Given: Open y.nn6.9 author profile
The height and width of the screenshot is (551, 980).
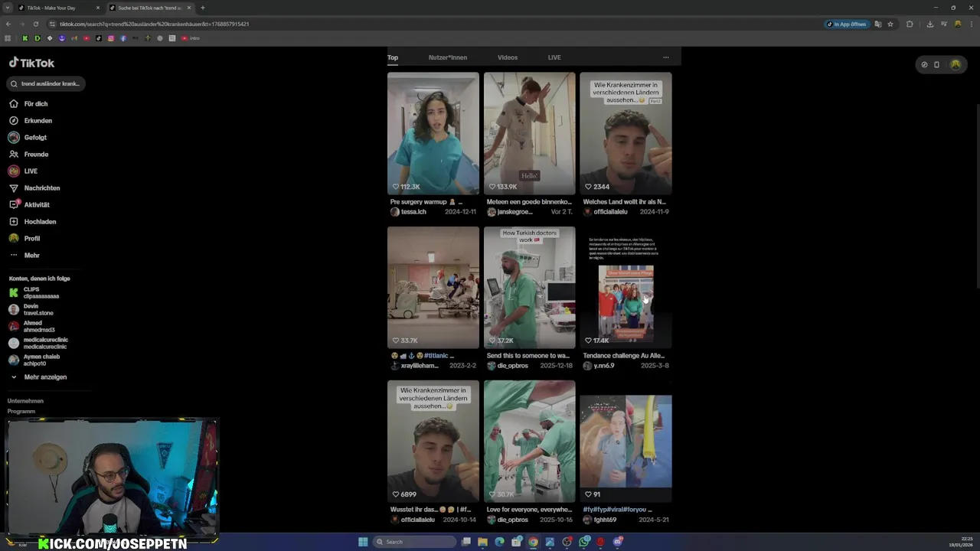Looking at the screenshot, I should pos(599,366).
